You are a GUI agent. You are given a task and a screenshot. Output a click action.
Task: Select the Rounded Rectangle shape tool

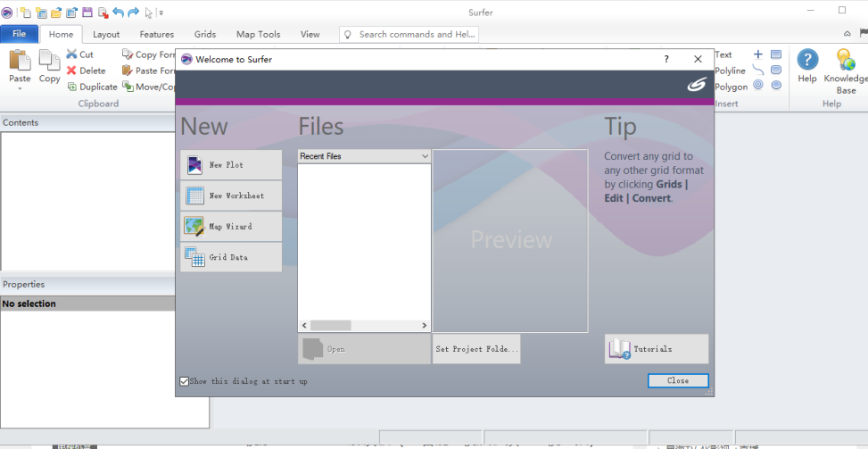776,71
